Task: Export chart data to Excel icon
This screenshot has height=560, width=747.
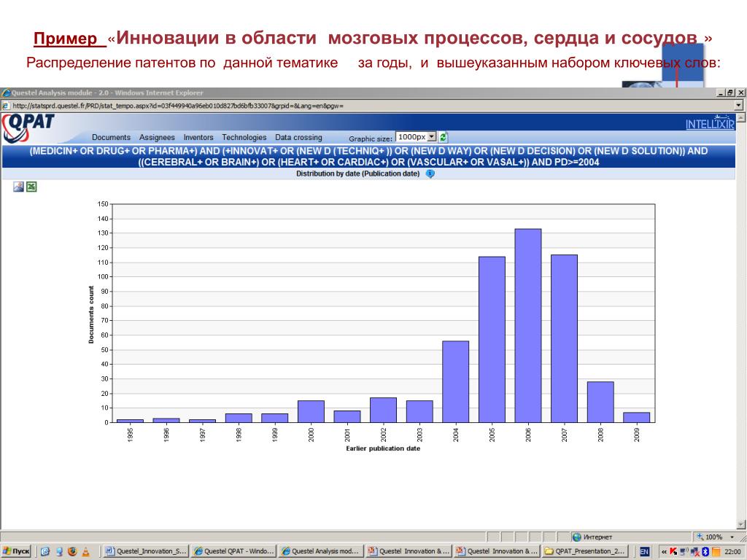Action: click(31, 187)
